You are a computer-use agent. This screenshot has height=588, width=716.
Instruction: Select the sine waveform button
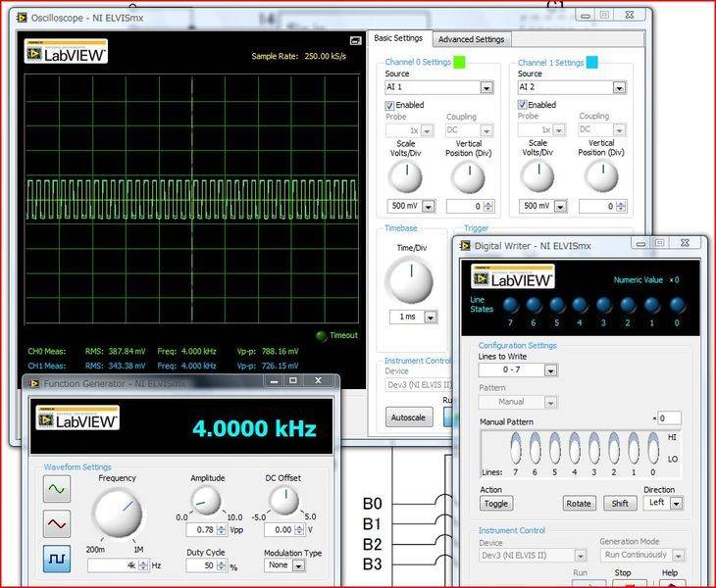point(57,489)
